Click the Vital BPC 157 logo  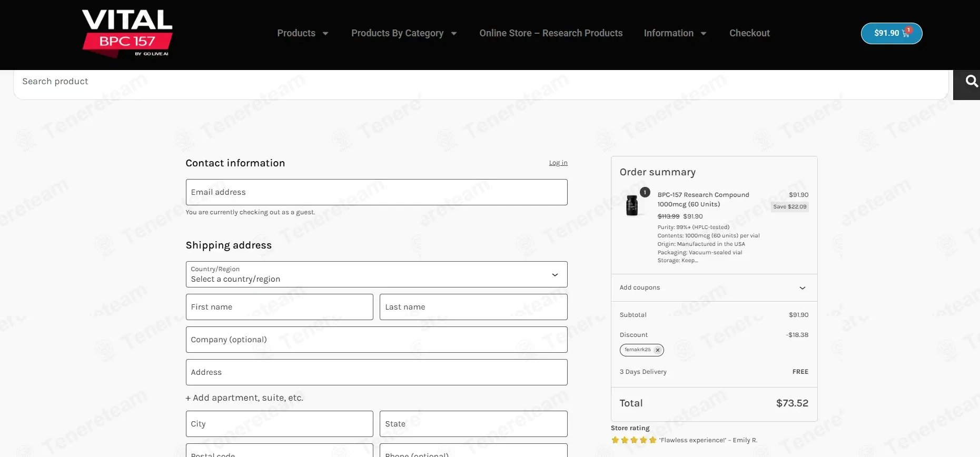pos(127,33)
